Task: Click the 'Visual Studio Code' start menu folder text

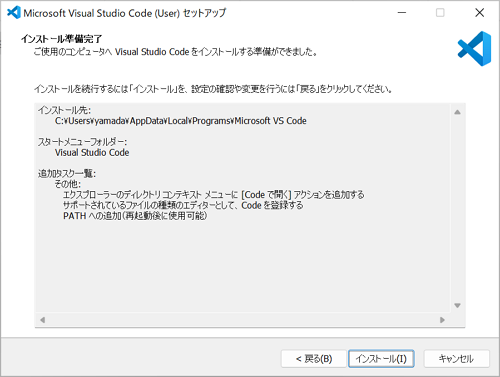Action: 92,153
